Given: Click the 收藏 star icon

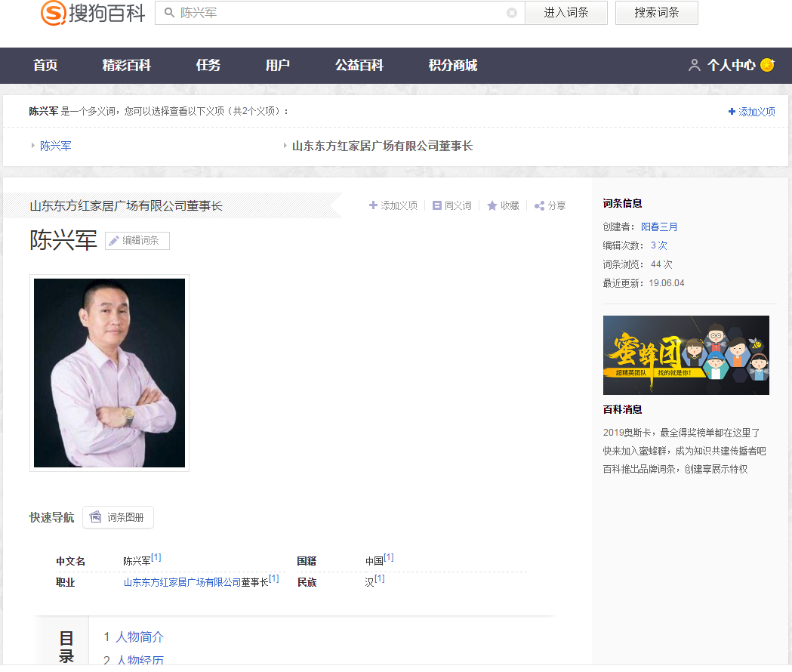Looking at the screenshot, I should pos(492,205).
